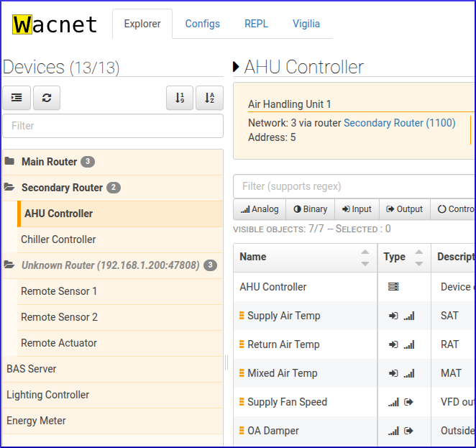Click the devices Filter input field
Image resolution: width=476 pixels, height=448 pixels.
(x=112, y=126)
